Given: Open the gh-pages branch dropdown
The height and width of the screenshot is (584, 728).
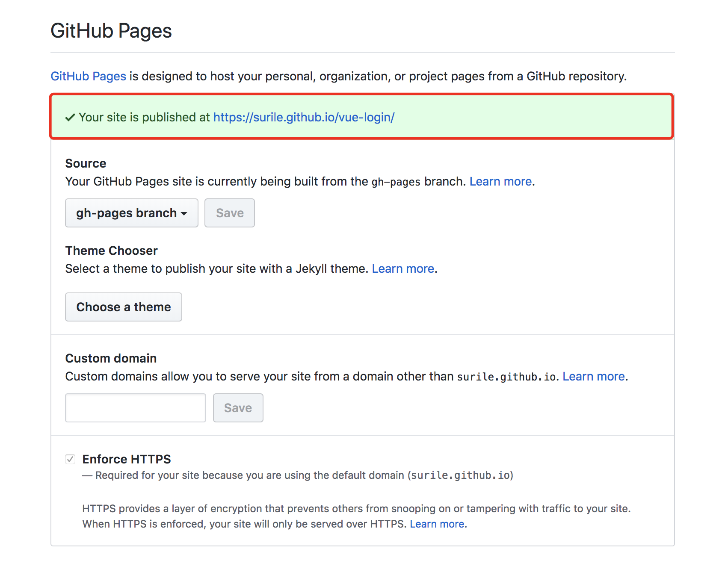Looking at the screenshot, I should click(131, 213).
